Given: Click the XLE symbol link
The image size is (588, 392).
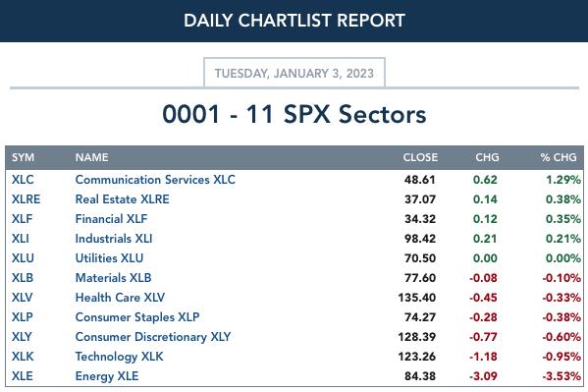Looking at the screenshot, I should (23, 376).
